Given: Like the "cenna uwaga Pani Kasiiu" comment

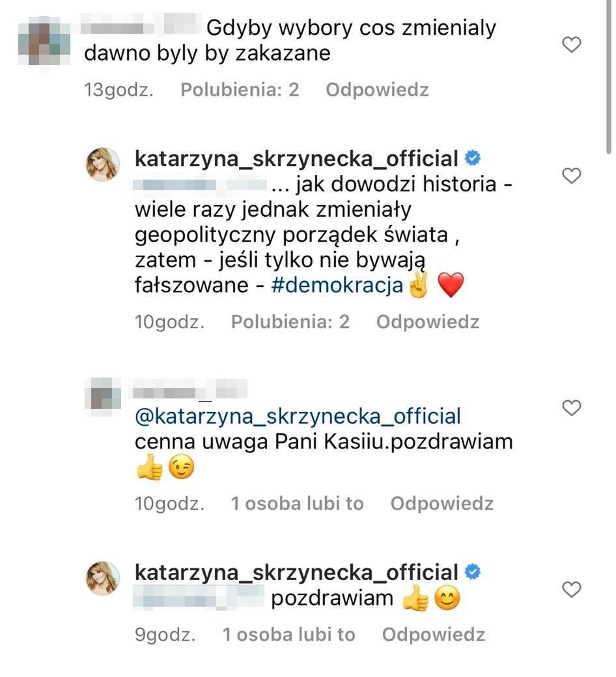Looking at the screenshot, I should tap(571, 408).
